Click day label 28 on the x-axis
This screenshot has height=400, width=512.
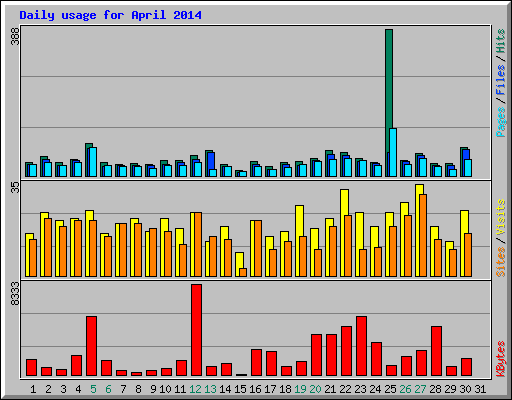(x=435, y=389)
